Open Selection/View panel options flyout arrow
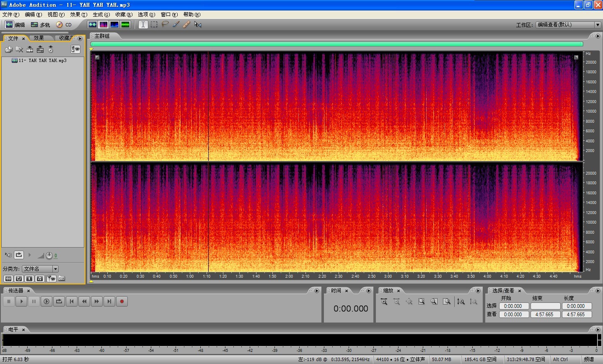Screen dimensions: 603x364 point(598,291)
